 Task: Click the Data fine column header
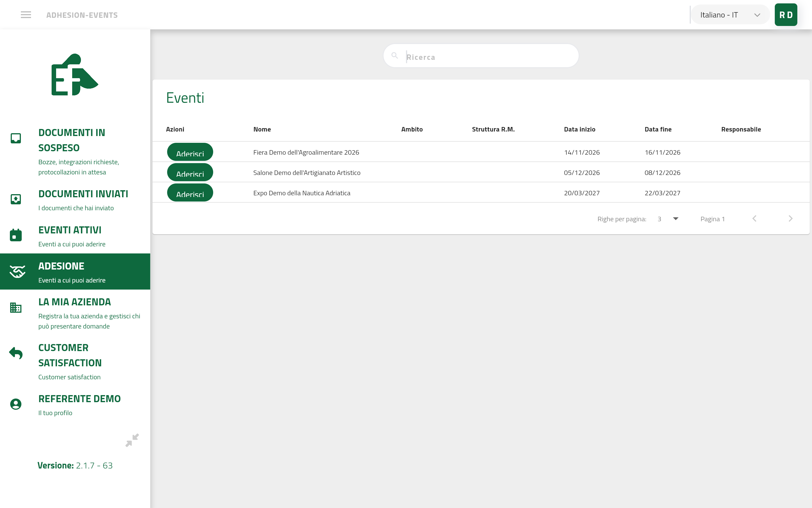(x=658, y=129)
